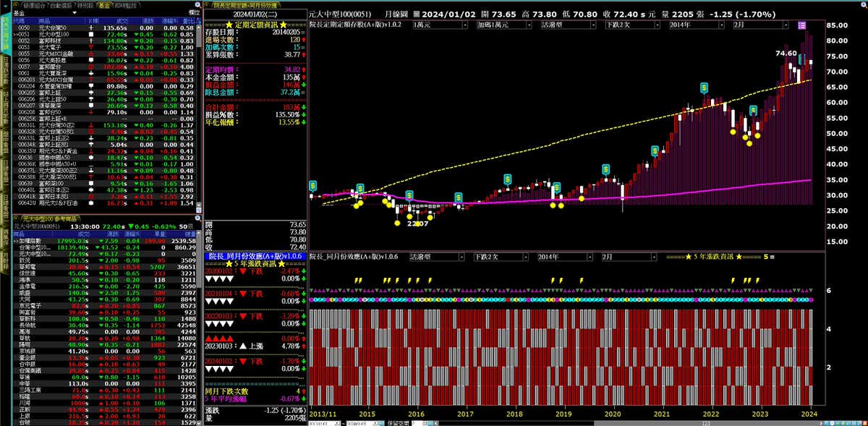This screenshot has width=868, height=426.
Task: Click the 74.60 high price label on the chart
Action: (786, 54)
